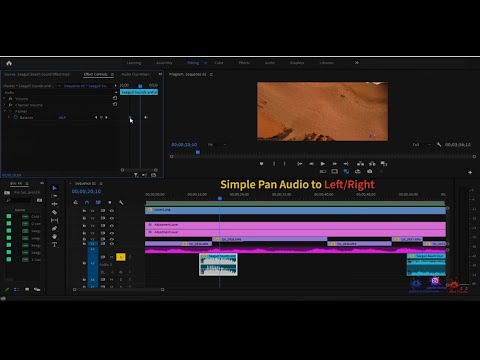Open timeline display settings wrench
This screenshot has height=360, width=480.
tap(121, 203)
